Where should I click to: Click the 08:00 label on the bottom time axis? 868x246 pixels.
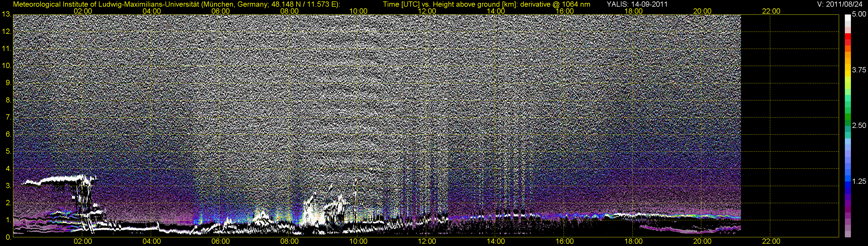tap(289, 241)
